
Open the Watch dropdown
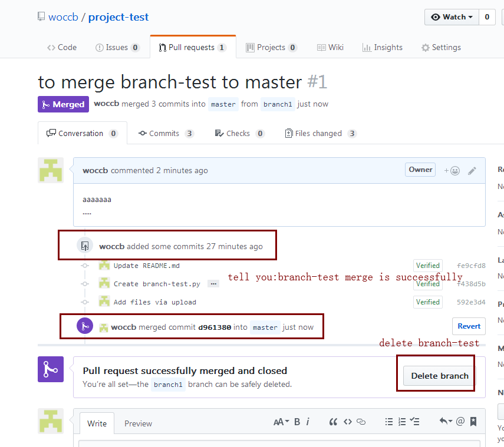point(452,17)
